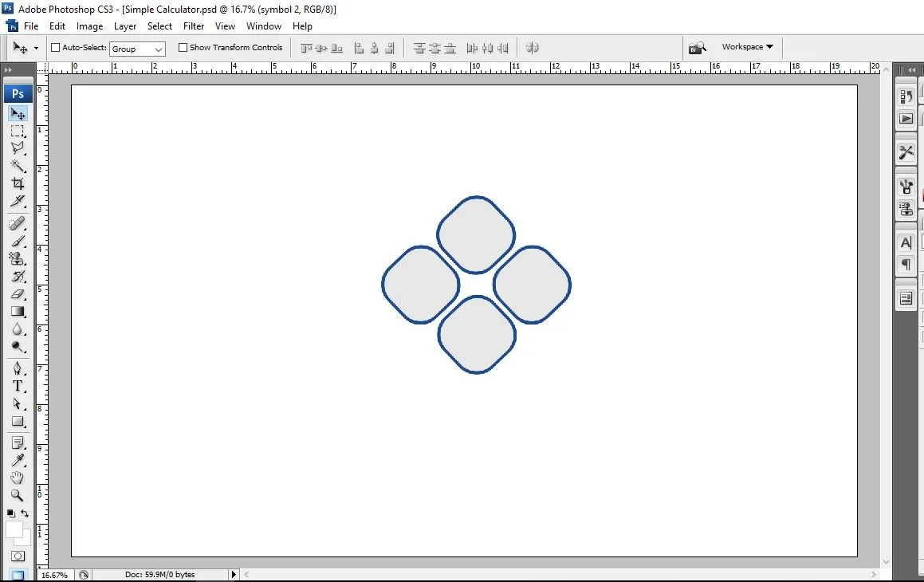Screen dimensions: 924x582
Task: Open the Edit menu
Action: point(57,26)
